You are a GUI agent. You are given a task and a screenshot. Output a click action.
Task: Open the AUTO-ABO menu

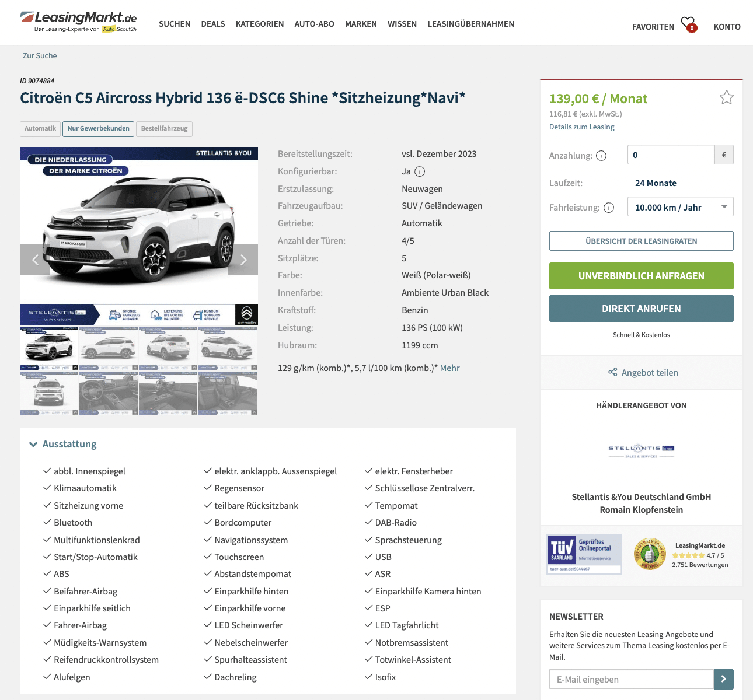click(314, 24)
